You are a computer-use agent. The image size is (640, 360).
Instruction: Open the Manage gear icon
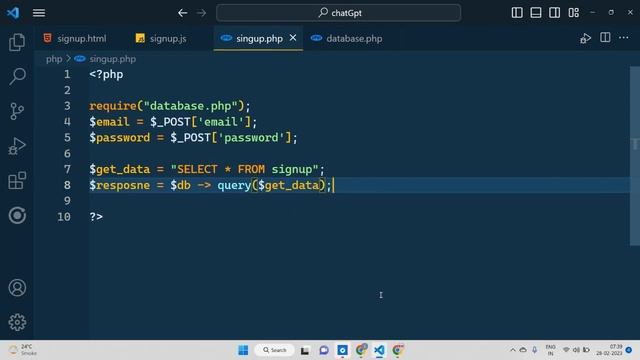[x=17, y=322]
